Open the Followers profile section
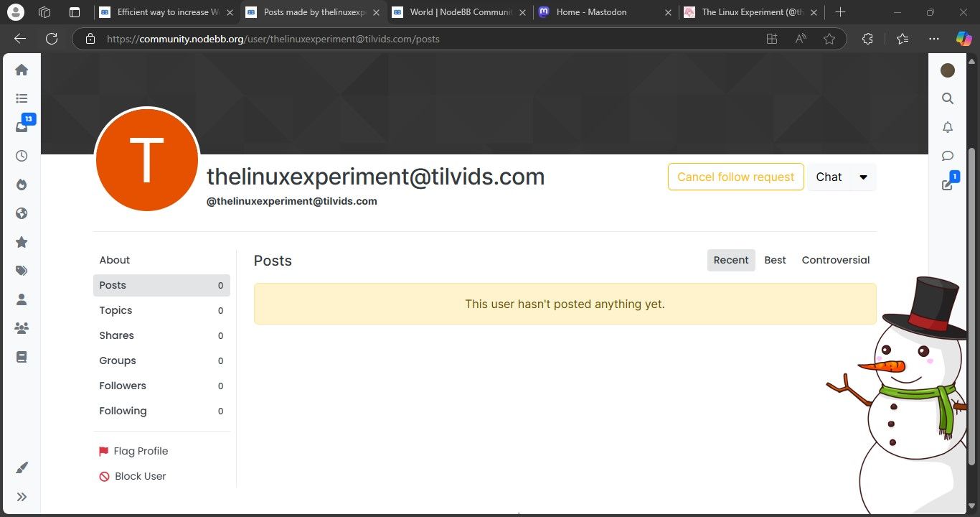The height and width of the screenshot is (517, 980). point(161,386)
